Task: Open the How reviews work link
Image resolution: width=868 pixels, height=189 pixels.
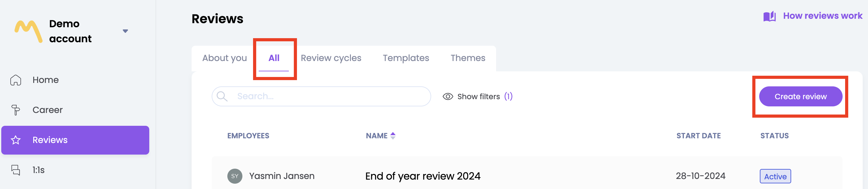Action: pos(822,16)
